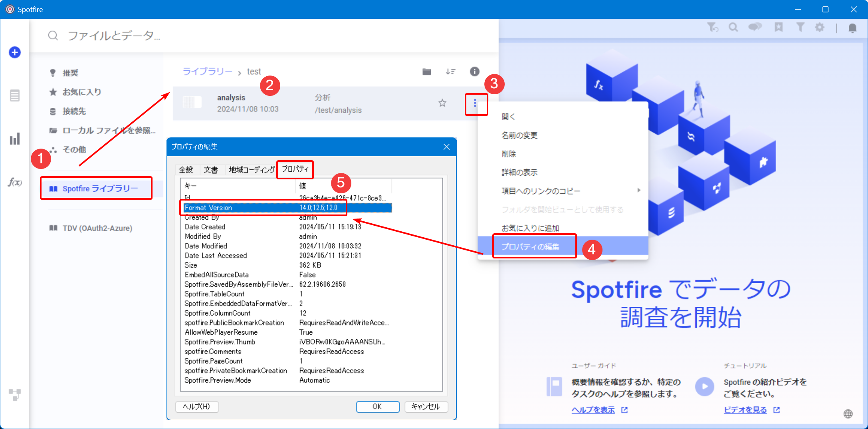Select お気に入り in the left navigation

pyautogui.click(x=81, y=92)
